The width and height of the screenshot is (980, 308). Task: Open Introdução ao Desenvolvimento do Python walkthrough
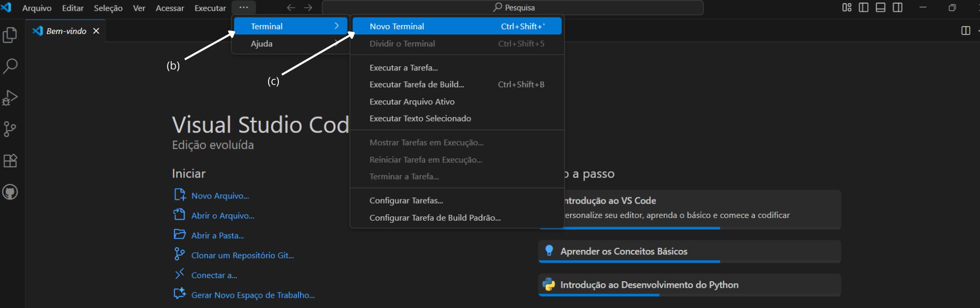[690, 285]
